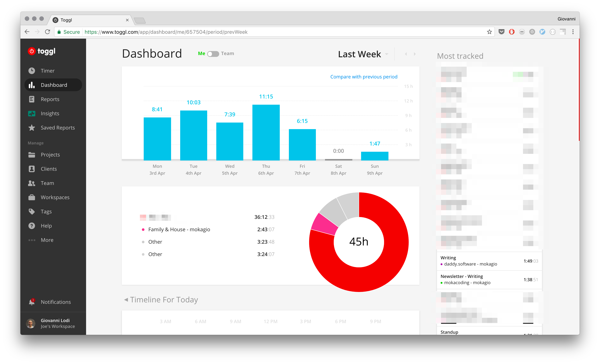This screenshot has height=364, width=600.
Task: Bookmark page with the star icon
Action: click(489, 32)
